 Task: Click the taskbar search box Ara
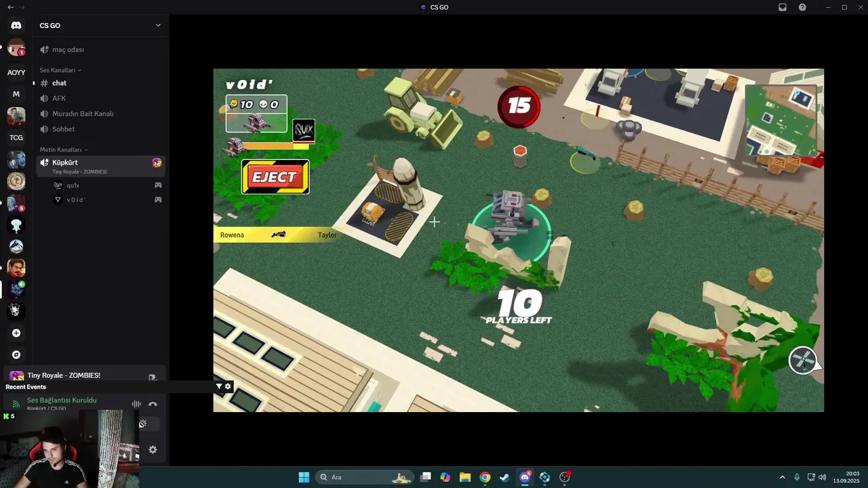tap(364, 477)
